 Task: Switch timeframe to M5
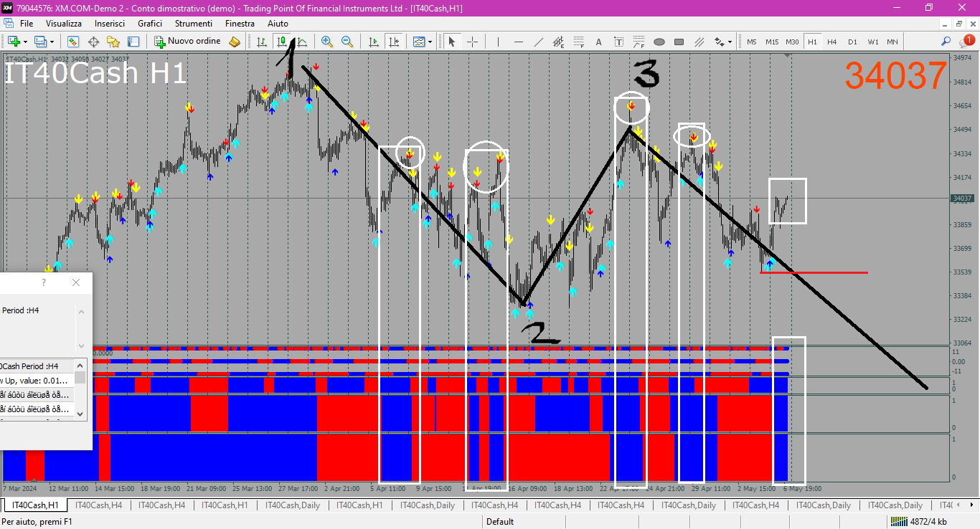[x=752, y=42]
